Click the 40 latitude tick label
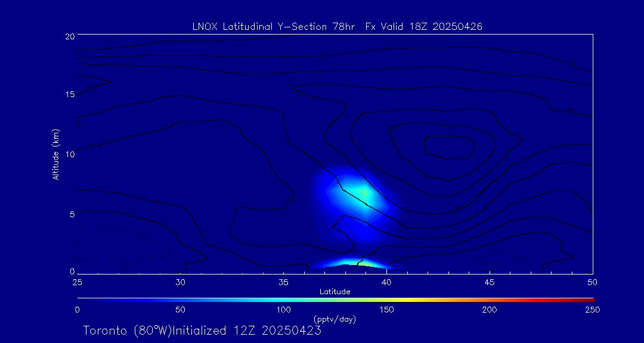644x343 pixels. pyautogui.click(x=386, y=283)
